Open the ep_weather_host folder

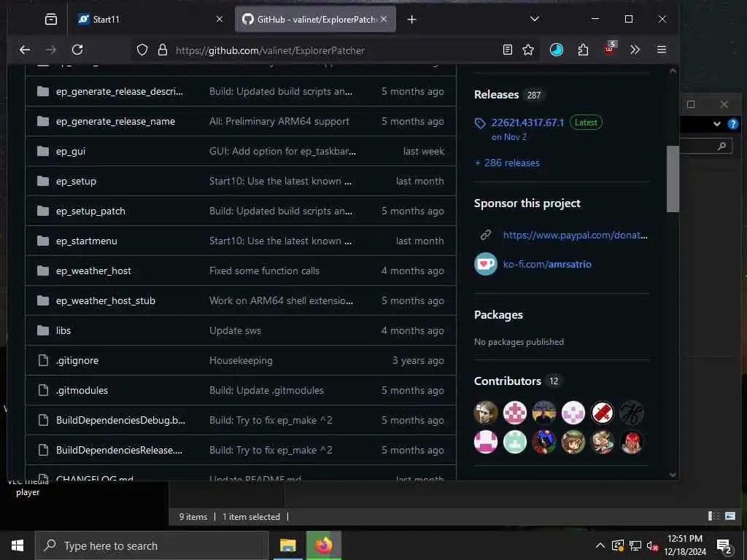point(93,271)
